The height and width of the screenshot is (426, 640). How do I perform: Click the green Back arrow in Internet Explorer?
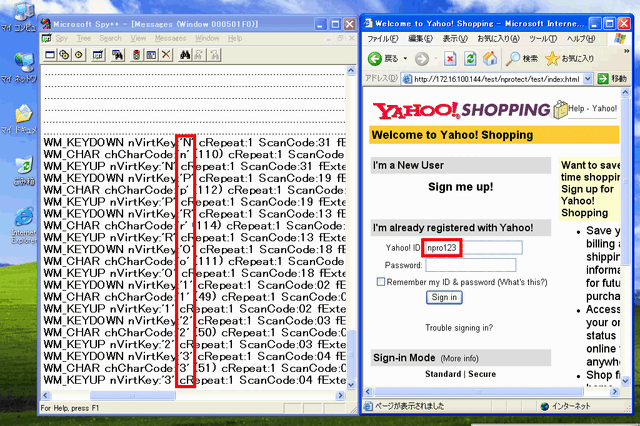coord(375,59)
